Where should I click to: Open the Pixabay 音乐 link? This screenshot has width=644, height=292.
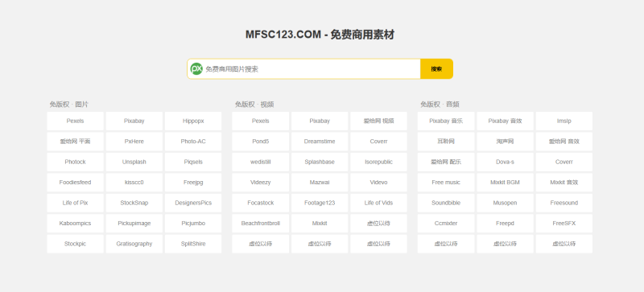point(446,121)
